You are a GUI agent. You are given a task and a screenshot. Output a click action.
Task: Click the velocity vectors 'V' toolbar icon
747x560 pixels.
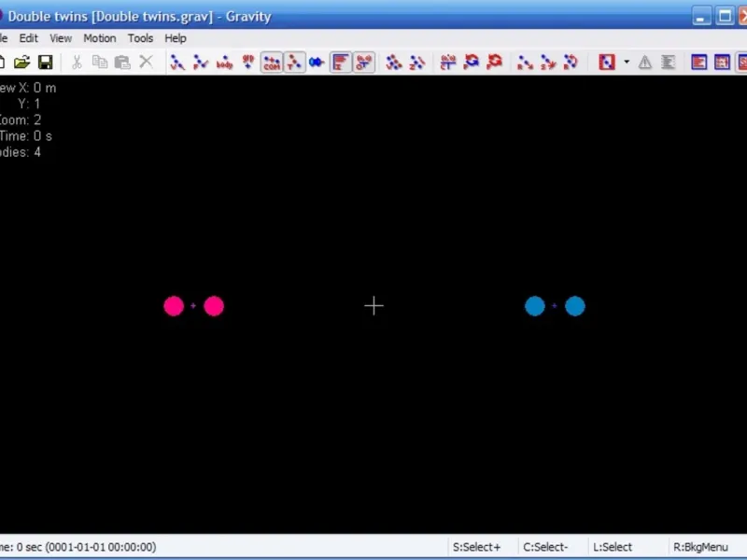click(177, 62)
